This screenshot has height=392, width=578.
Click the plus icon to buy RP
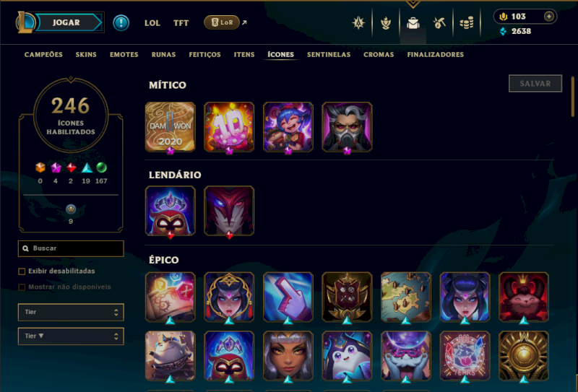(x=549, y=17)
